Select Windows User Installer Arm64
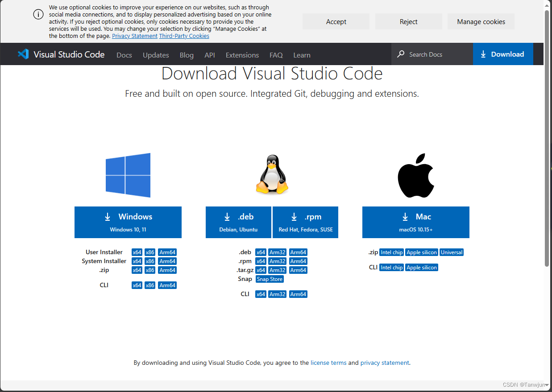 167,252
